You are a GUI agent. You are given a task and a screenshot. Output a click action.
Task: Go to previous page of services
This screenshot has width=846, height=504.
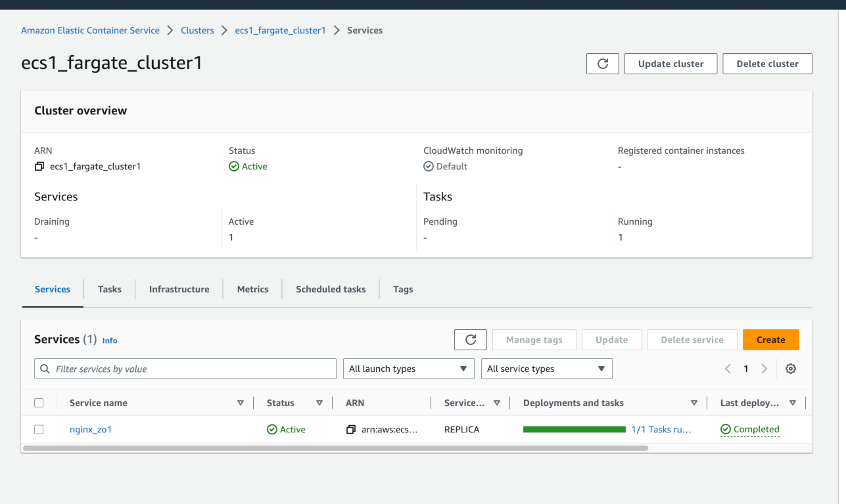pos(728,369)
